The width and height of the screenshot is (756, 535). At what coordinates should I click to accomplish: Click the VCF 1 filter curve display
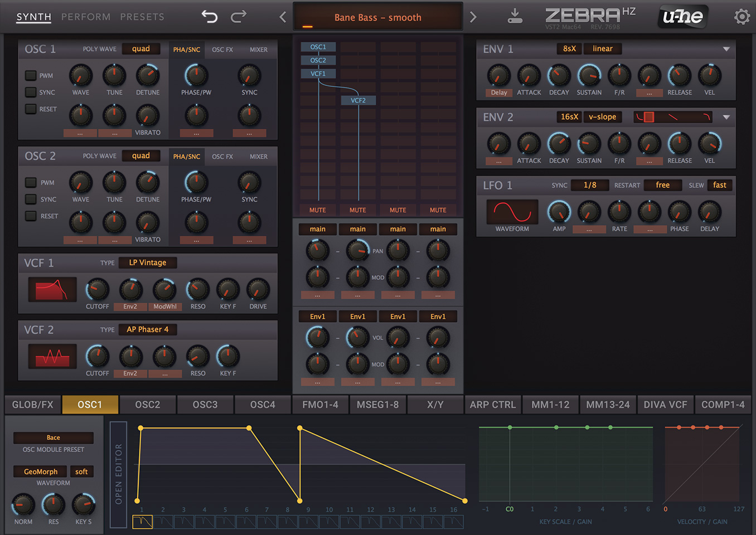tap(52, 289)
